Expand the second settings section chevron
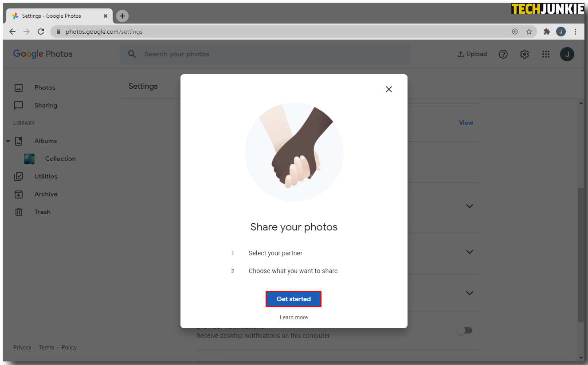 click(470, 252)
